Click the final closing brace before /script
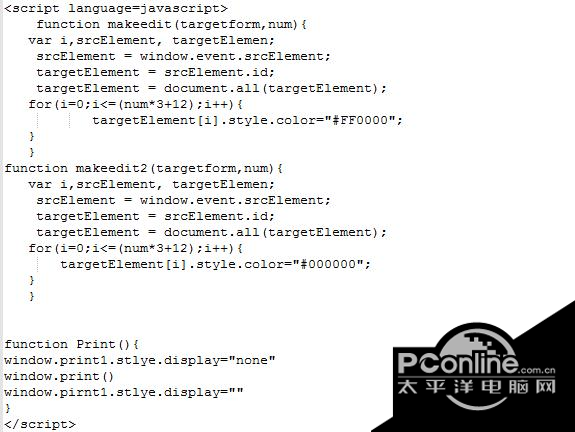The width and height of the screenshot is (575, 432). coord(8,408)
